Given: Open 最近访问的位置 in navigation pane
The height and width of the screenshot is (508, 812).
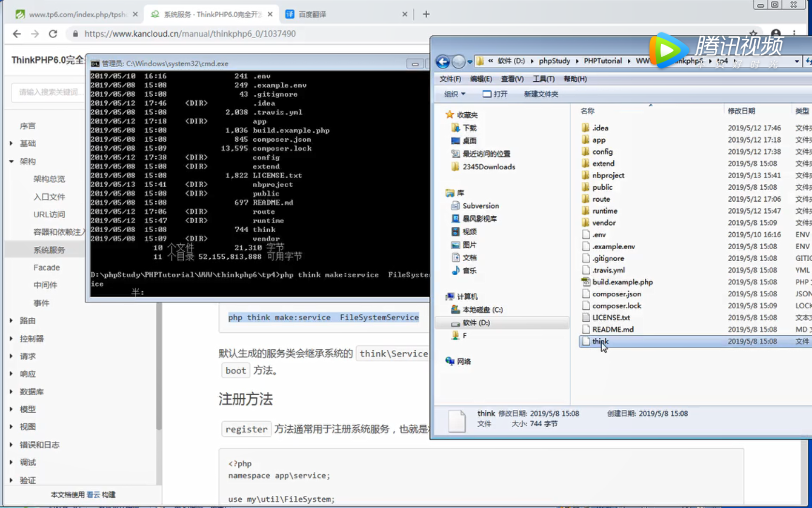Looking at the screenshot, I should coord(486,154).
